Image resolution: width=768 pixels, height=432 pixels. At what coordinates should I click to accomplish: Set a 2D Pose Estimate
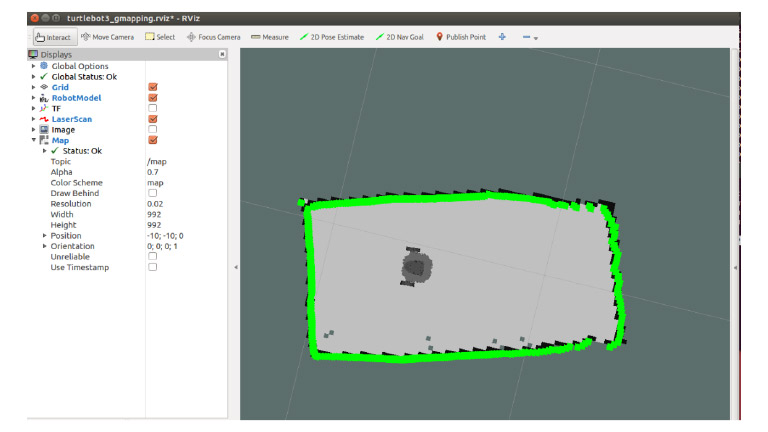click(x=333, y=37)
